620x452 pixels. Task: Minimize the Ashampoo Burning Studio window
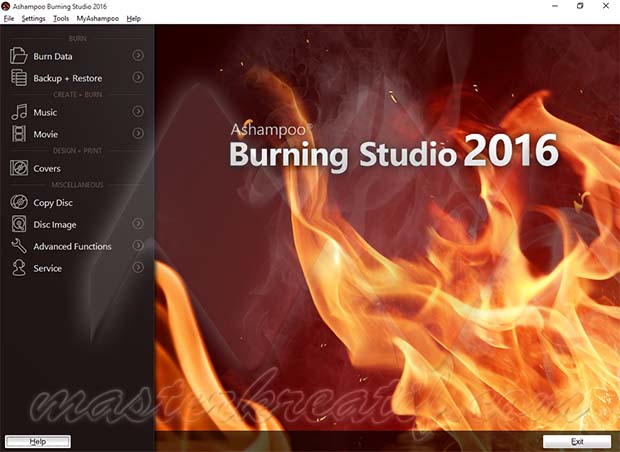[x=555, y=6]
